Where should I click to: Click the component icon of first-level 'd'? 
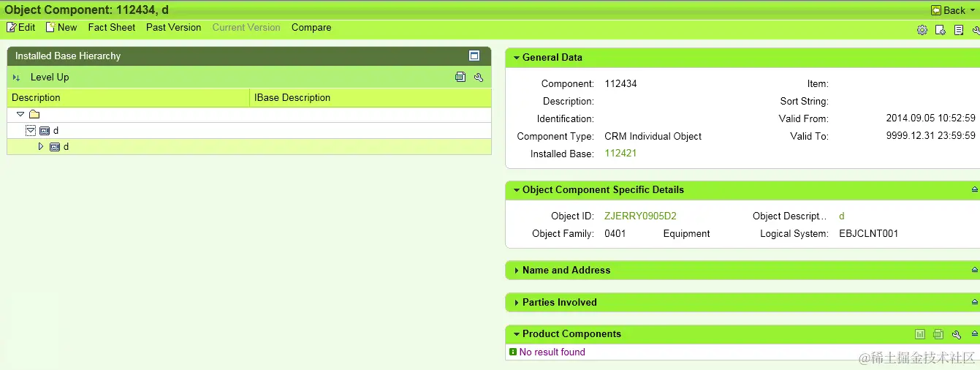(x=45, y=130)
